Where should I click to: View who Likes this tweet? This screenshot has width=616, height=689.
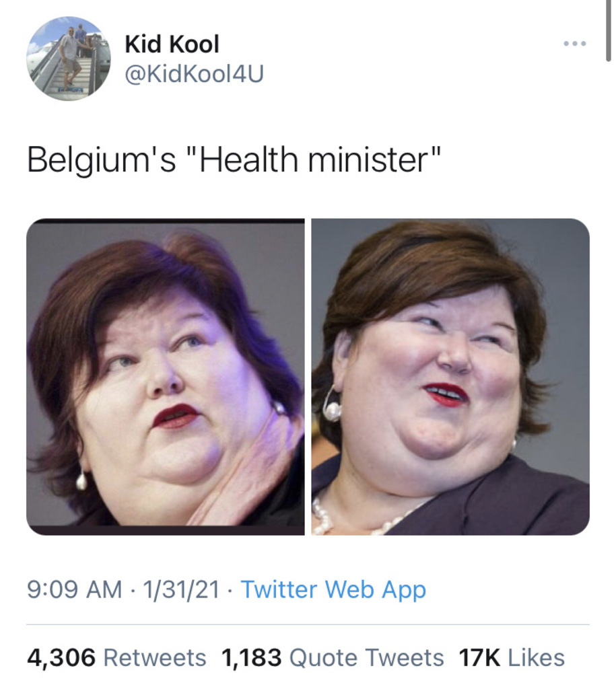(x=536, y=658)
